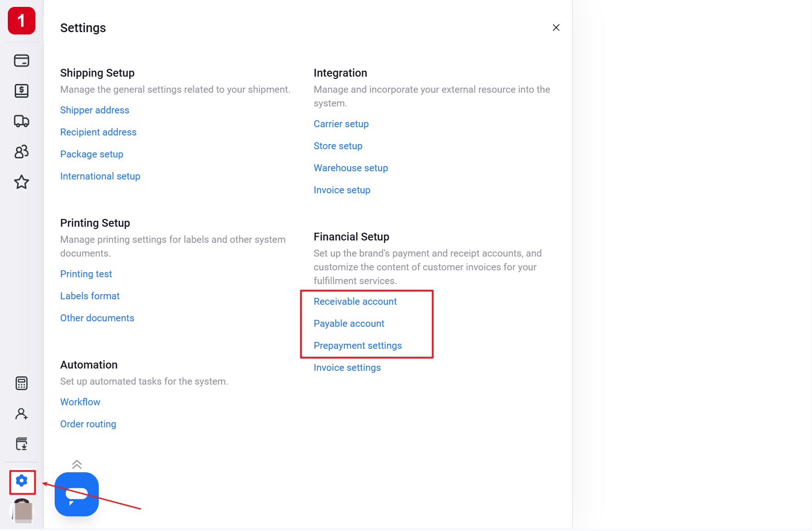Open Shipper address settings
The image size is (812, 531).
(x=95, y=110)
